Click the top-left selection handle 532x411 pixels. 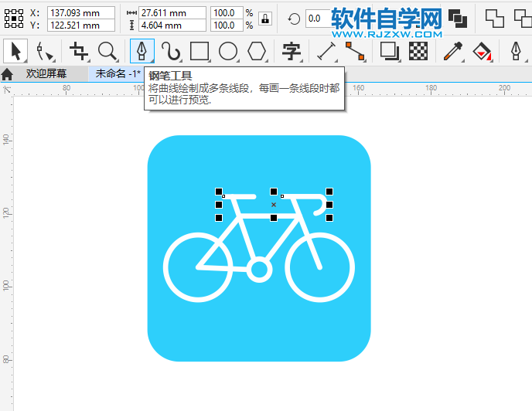click(219, 192)
